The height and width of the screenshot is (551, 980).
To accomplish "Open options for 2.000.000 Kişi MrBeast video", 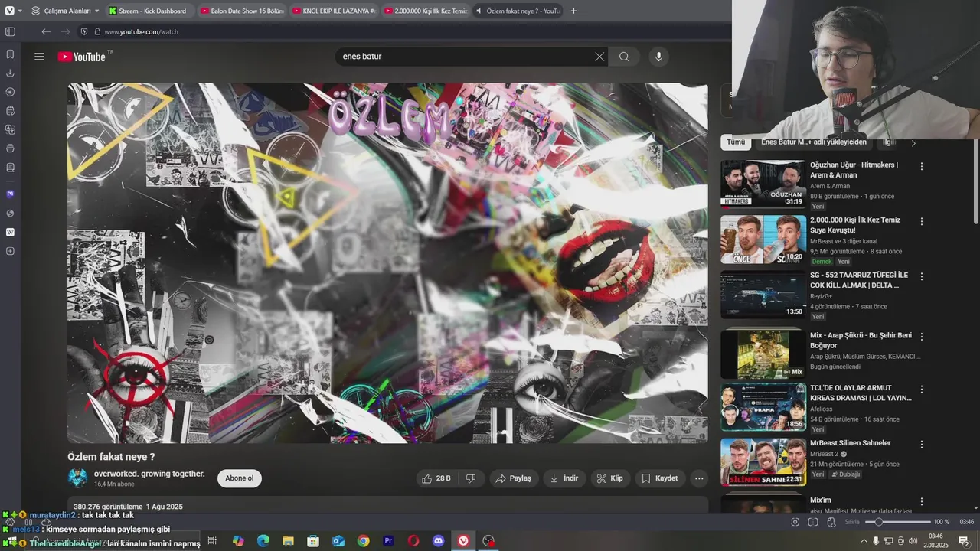I will pyautogui.click(x=922, y=221).
